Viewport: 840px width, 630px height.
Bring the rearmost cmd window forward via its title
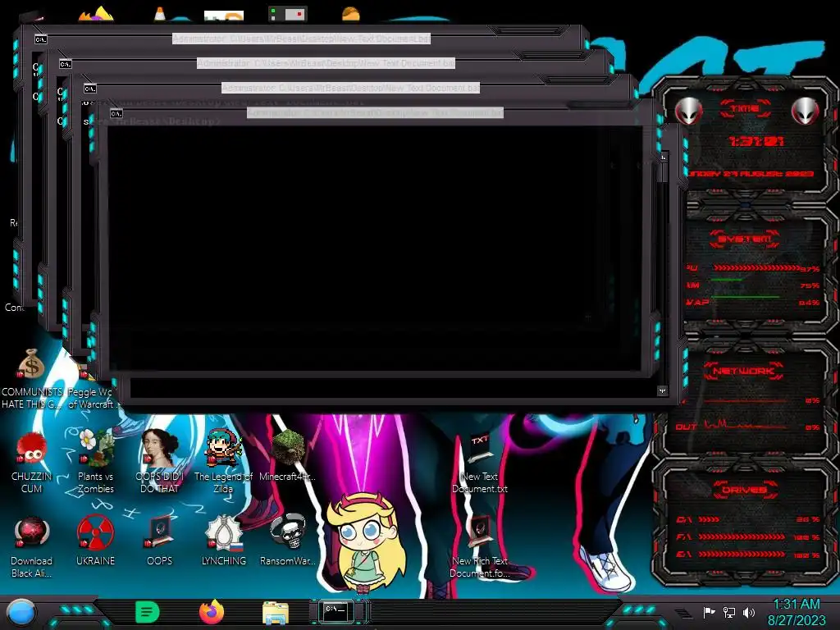tap(302, 39)
